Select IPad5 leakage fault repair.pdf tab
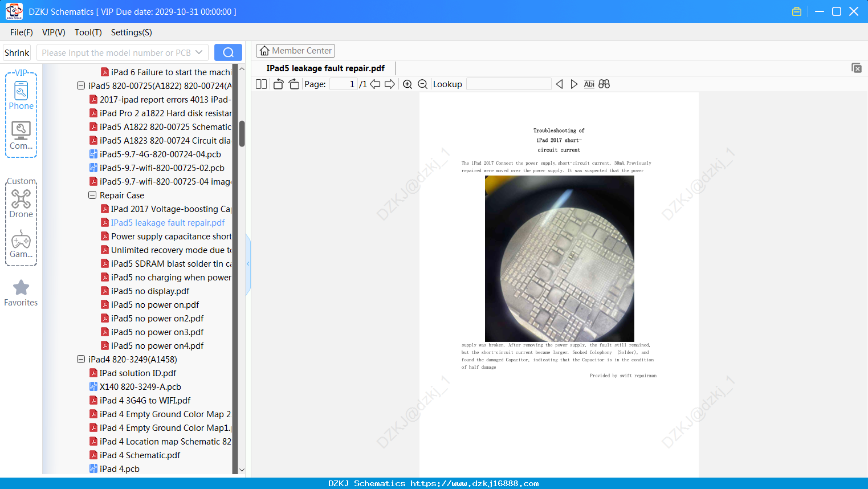 click(325, 68)
